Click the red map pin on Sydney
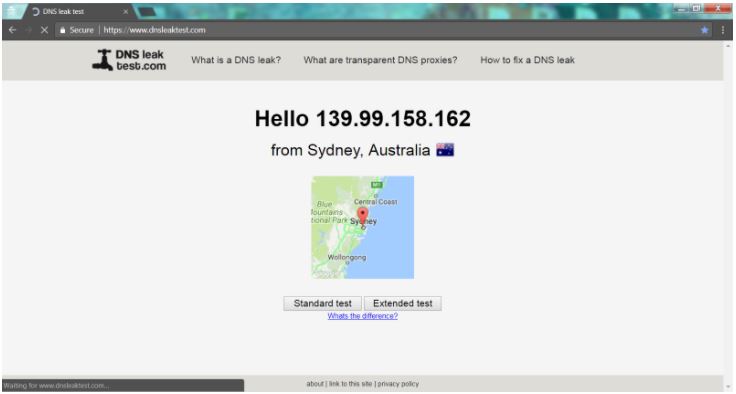This screenshot has height=394, width=736. pos(362,216)
